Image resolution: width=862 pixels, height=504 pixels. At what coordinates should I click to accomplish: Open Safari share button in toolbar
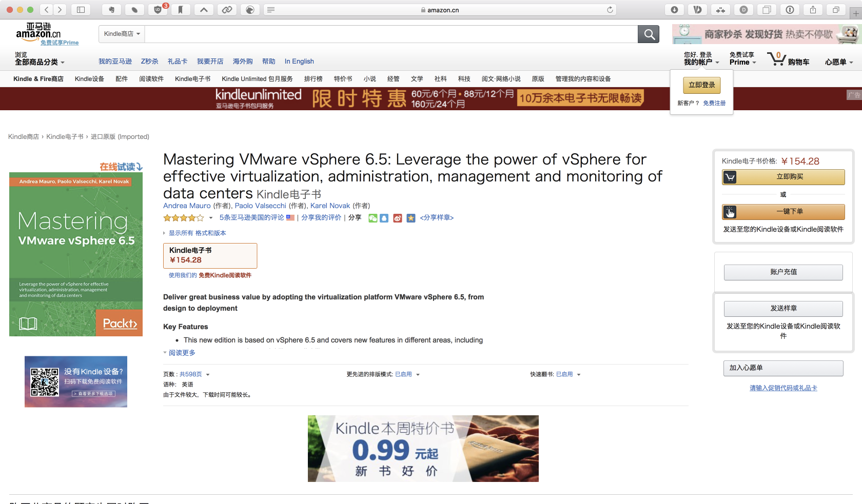coord(813,10)
